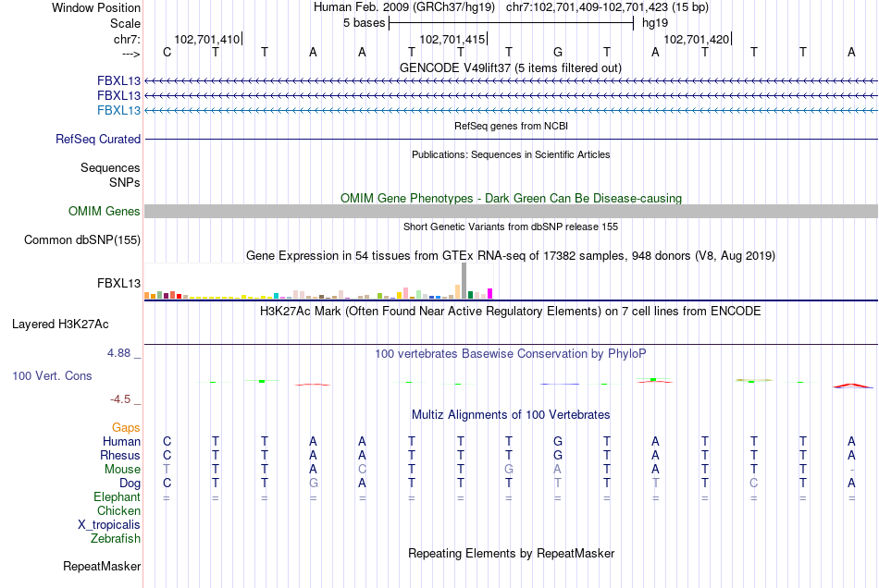
Task: Click the Window Position label
Action: coord(96,7)
